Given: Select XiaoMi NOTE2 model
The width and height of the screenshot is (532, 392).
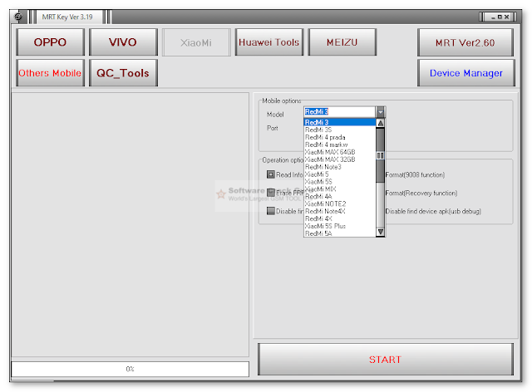Looking at the screenshot, I should point(340,203).
